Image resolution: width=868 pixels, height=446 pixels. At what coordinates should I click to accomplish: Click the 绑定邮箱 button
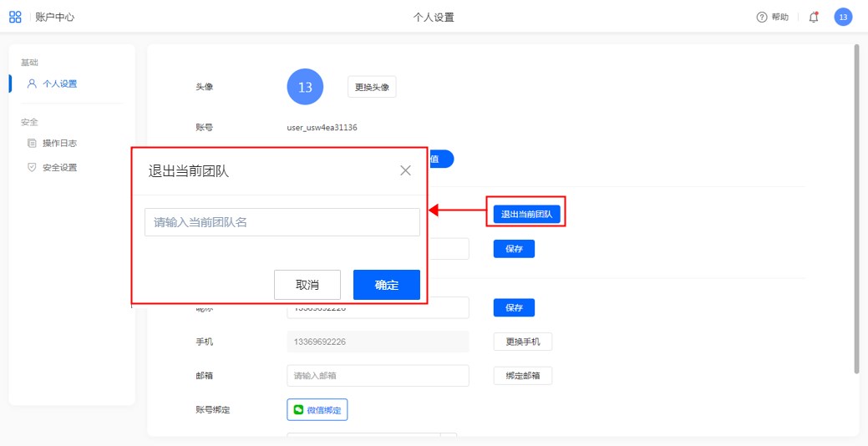click(522, 376)
